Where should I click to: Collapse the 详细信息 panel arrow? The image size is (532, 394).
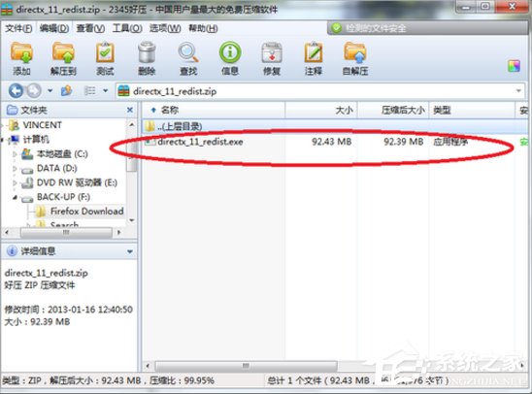coord(130,251)
